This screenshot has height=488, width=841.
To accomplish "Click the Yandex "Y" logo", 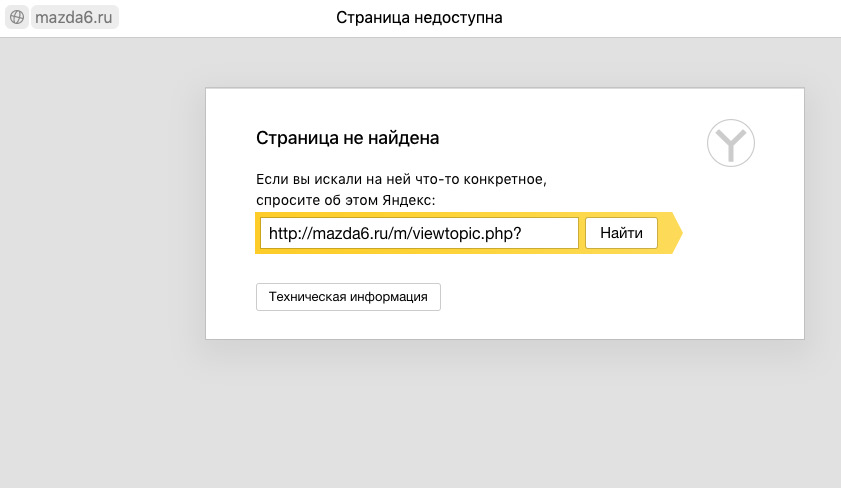I will [731, 144].
